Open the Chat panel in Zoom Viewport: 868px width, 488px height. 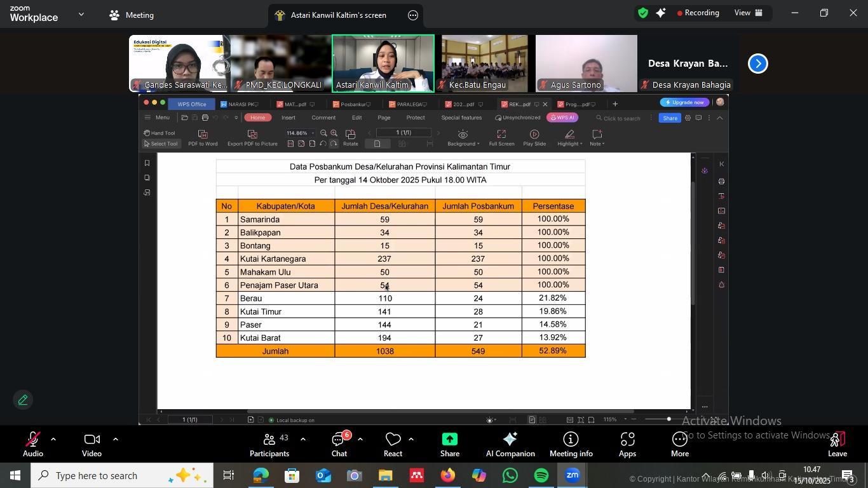(x=339, y=444)
